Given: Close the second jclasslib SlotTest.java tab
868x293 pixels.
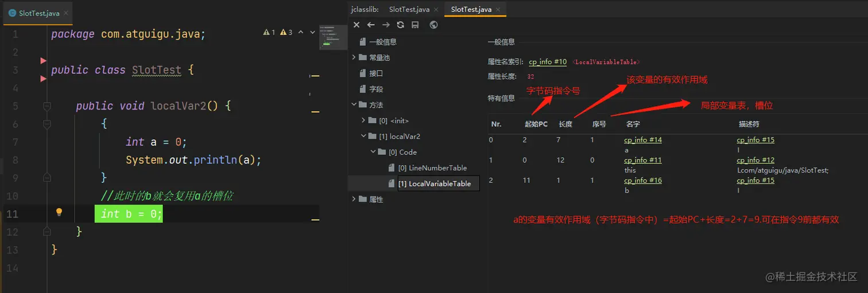Looking at the screenshot, I should (x=497, y=9).
